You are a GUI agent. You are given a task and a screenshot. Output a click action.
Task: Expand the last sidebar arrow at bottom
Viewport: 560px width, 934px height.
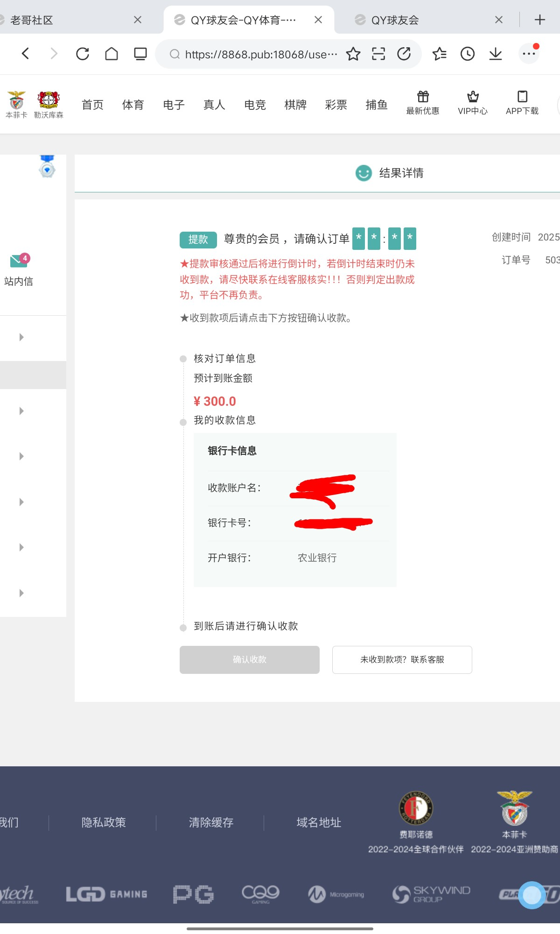(x=21, y=593)
